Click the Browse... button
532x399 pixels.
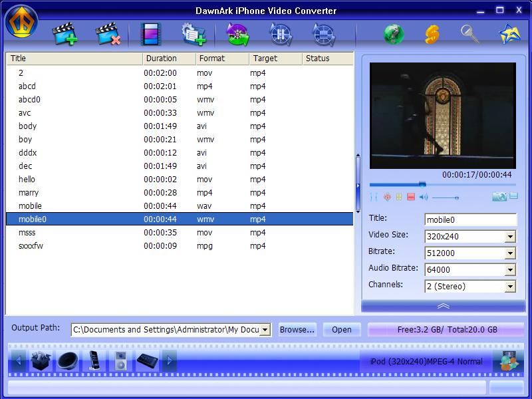(x=297, y=329)
